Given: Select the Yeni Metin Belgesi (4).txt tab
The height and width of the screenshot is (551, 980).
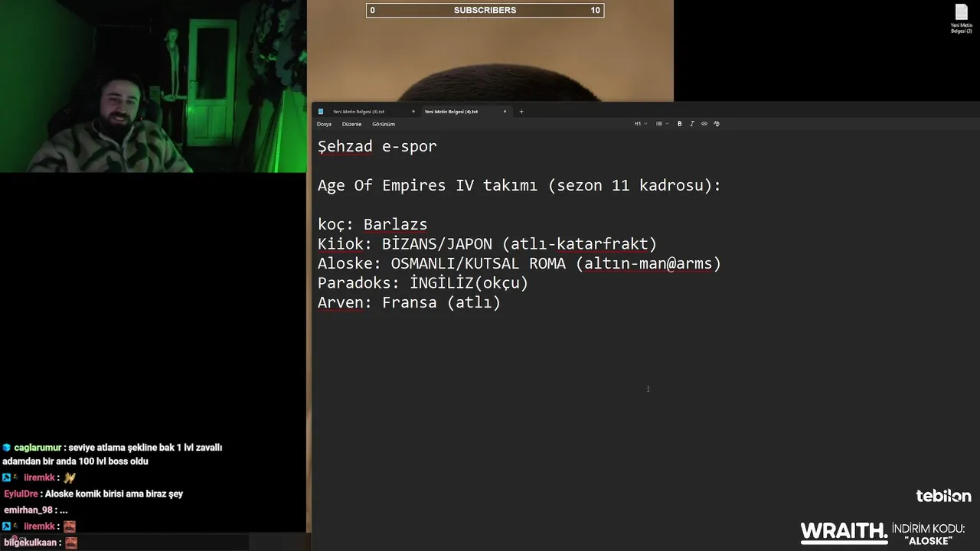Looking at the screenshot, I should coord(451,112).
